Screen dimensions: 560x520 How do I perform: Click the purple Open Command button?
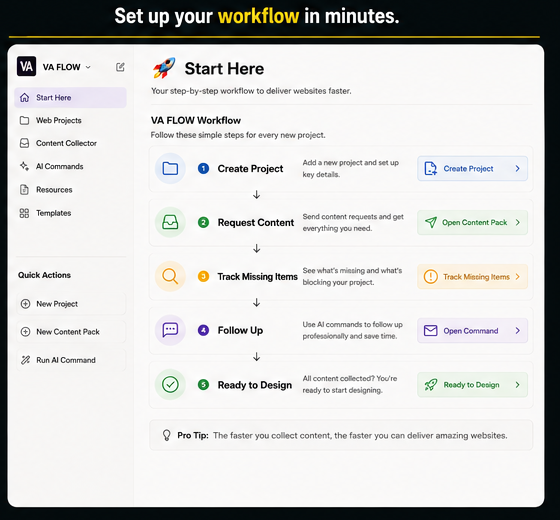pyautogui.click(x=472, y=331)
